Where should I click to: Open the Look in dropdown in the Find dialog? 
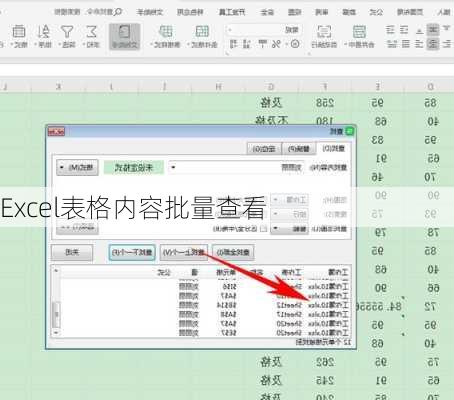click(289, 229)
